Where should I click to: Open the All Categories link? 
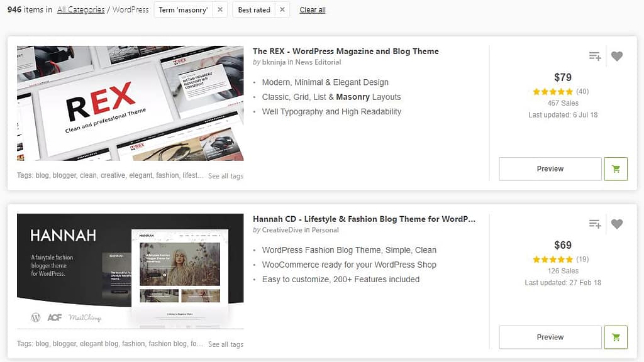point(81,9)
